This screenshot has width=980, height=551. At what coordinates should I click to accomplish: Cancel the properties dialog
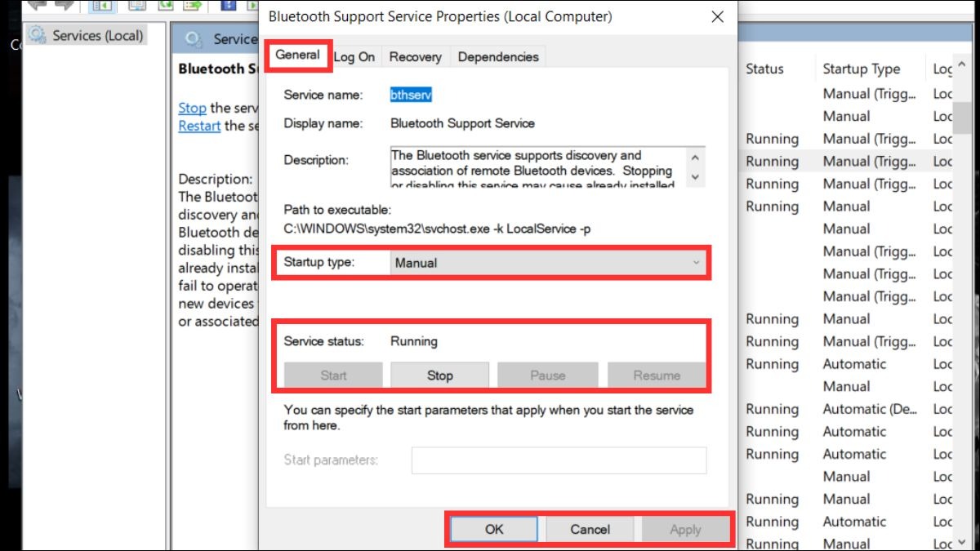(590, 529)
